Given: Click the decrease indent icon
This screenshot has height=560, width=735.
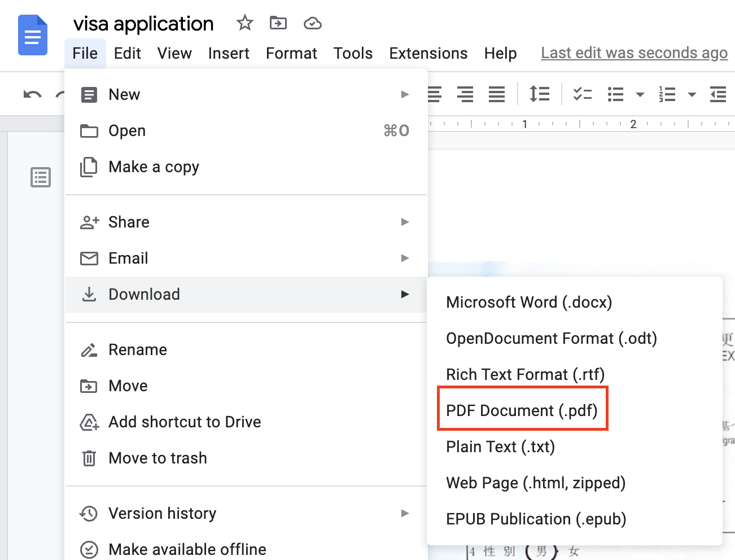Looking at the screenshot, I should pyautogui.click(x=718, y=94).
